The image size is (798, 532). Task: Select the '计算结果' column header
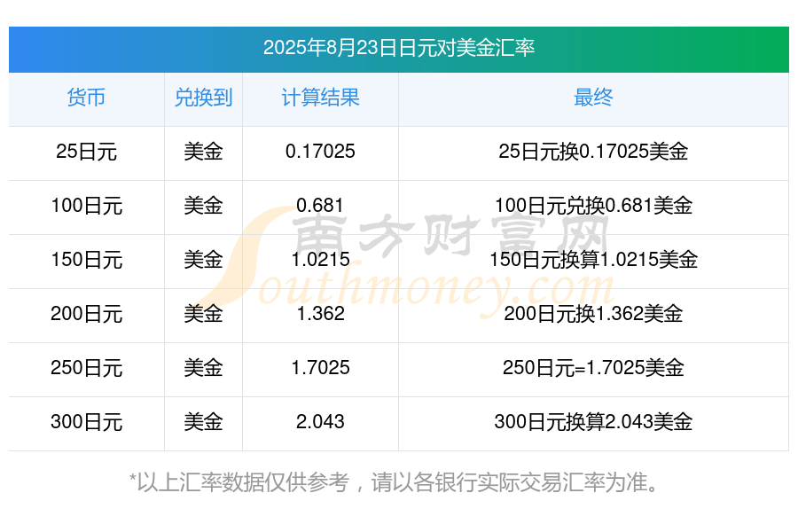(x=320, y=98)
